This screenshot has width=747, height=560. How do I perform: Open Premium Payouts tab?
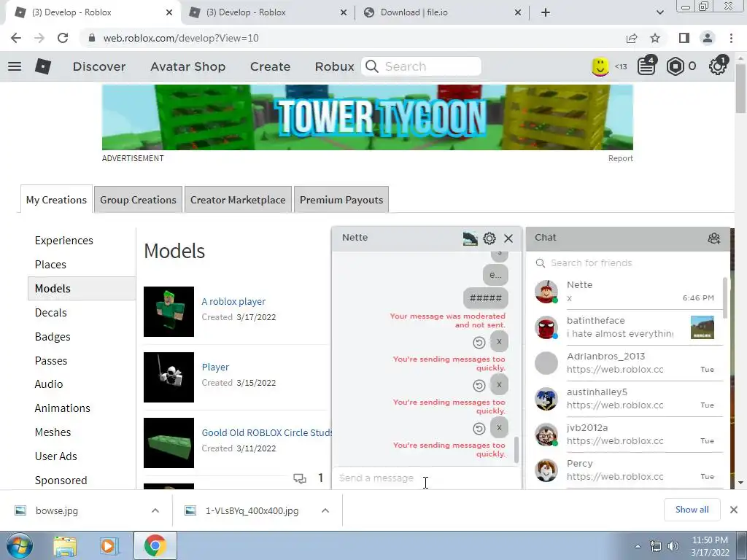coord(341,200)
